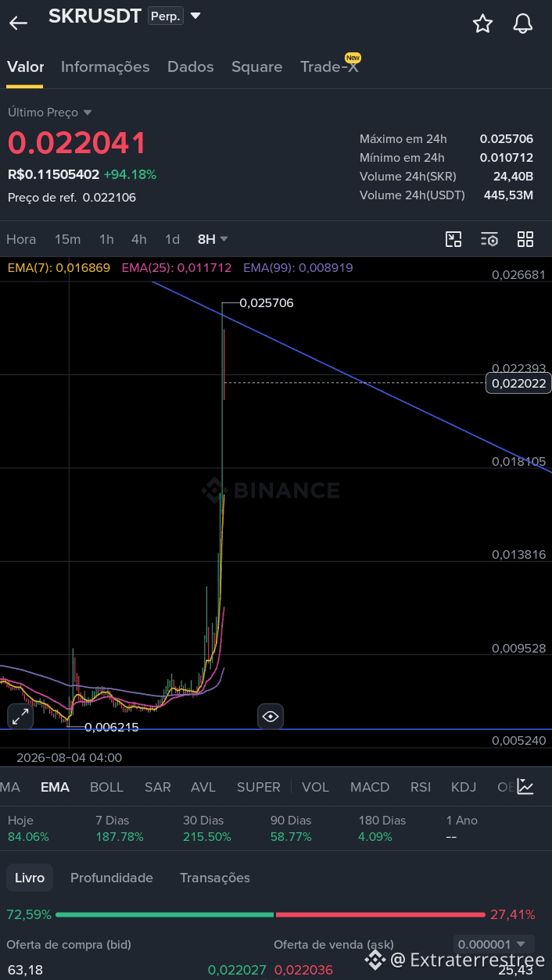Toggle chart visibility eye icon
Viewport: 552px width, 980px height.
tap(271, 716)
